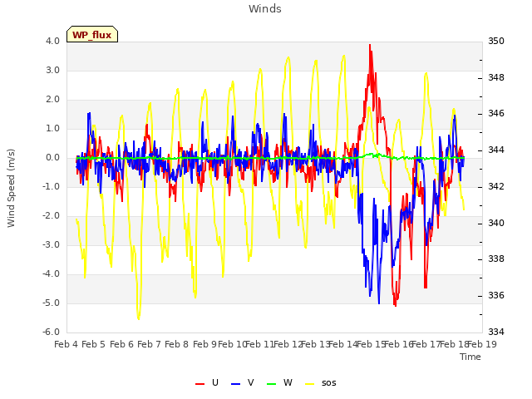532x399 pixels.
Task: Click the -5.0 left axis value
Action: tap(51, 303)
